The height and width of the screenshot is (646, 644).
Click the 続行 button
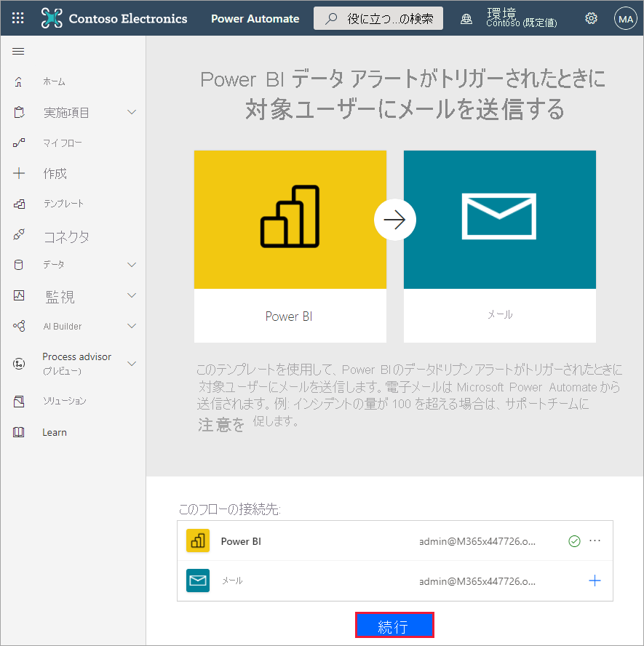click(x=394, y=624)
